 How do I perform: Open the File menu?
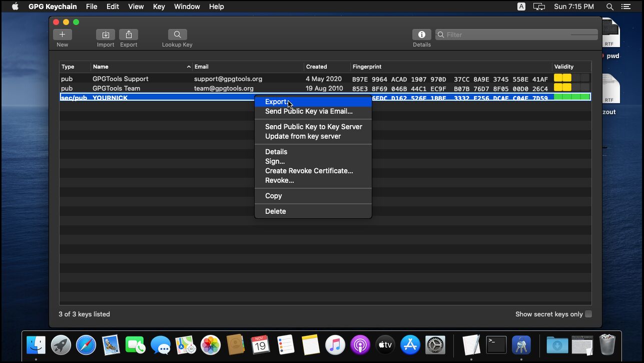(x=92, y=7)
